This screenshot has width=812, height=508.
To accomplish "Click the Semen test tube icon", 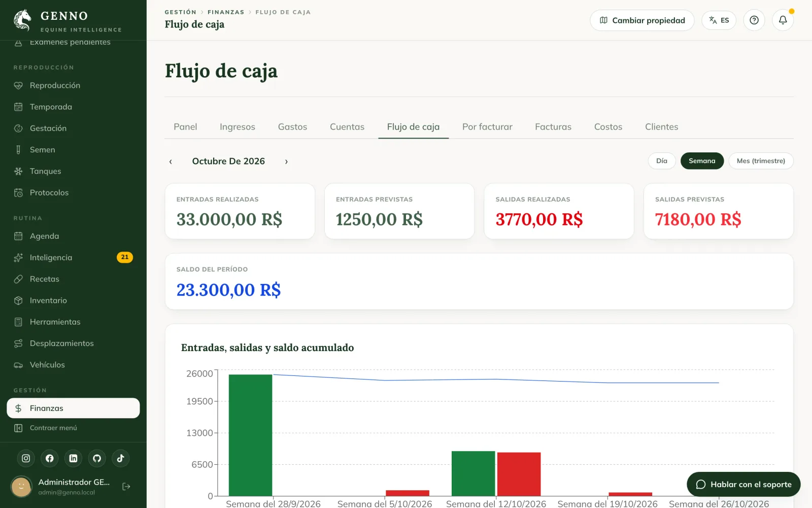I will coord(18,150).
